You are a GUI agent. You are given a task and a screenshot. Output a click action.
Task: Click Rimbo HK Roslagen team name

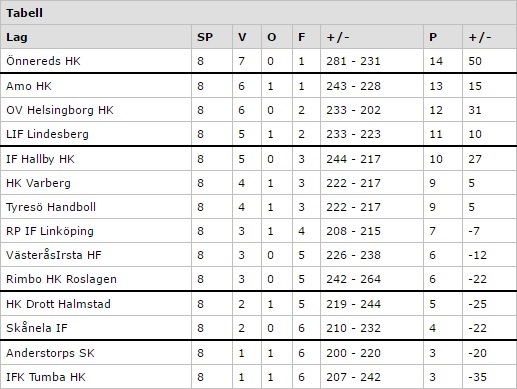(61, 279)
